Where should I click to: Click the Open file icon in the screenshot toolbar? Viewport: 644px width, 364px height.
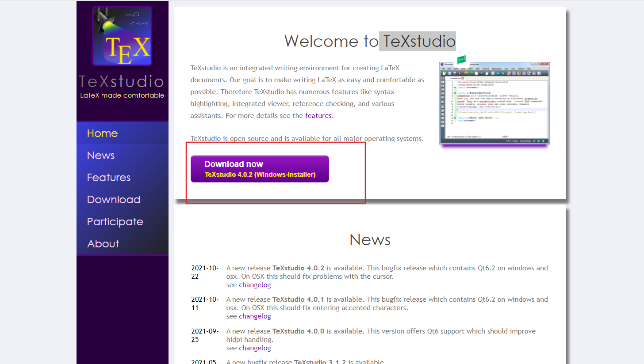click(x=449, y=73)
